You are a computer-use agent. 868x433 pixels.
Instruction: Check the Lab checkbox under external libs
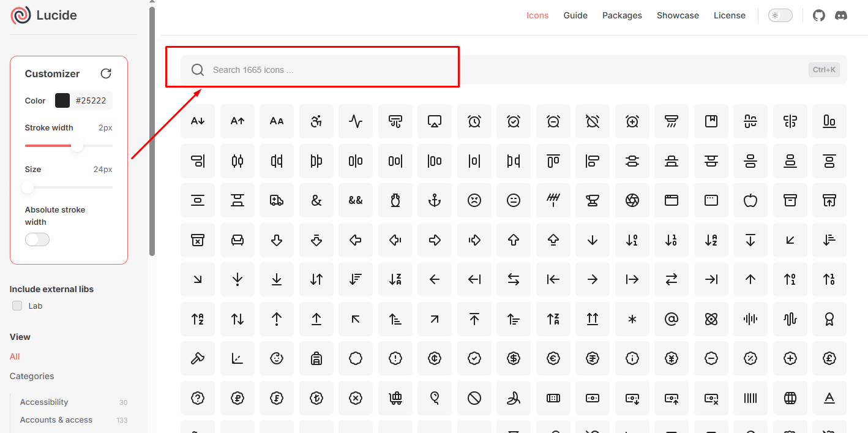coord(17,306)
